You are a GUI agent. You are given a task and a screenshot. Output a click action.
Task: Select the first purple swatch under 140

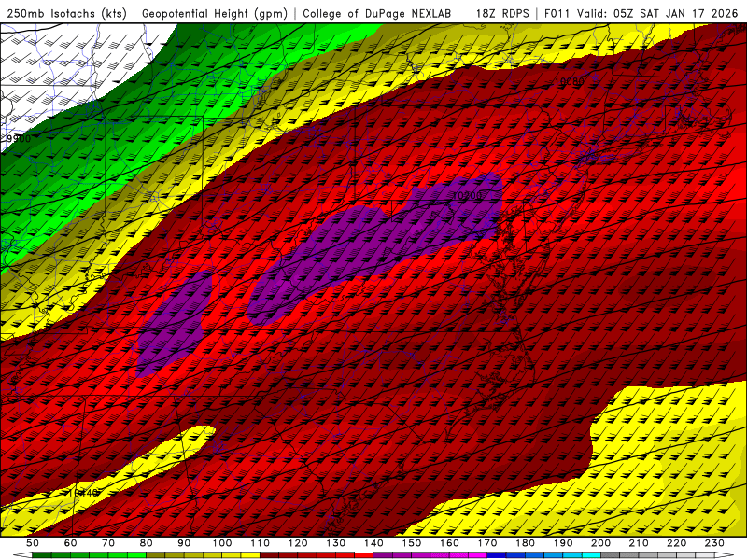pos(383,555)
